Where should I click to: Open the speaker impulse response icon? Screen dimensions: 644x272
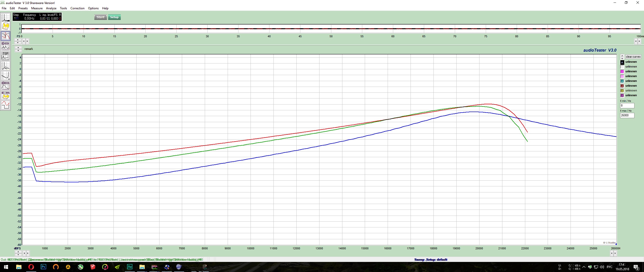click(6, 85)
